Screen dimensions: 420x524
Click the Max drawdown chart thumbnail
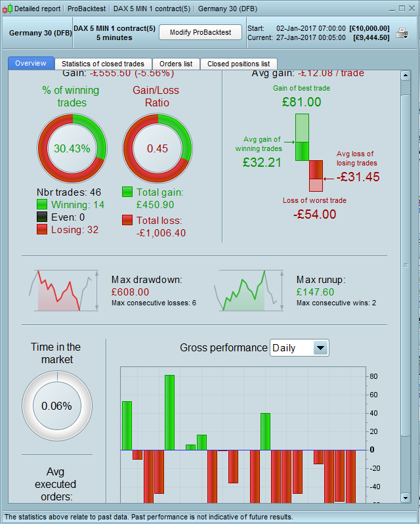tap(64, 291)
